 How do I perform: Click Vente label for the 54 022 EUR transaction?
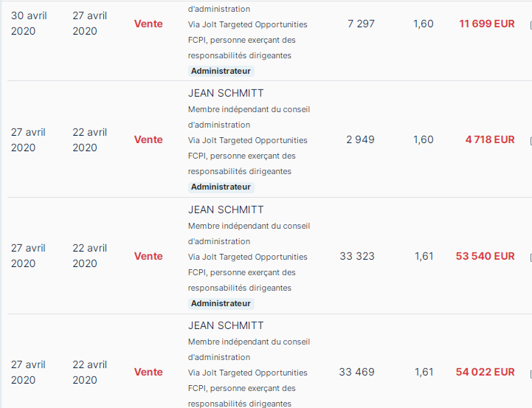(x=148, y=372)
